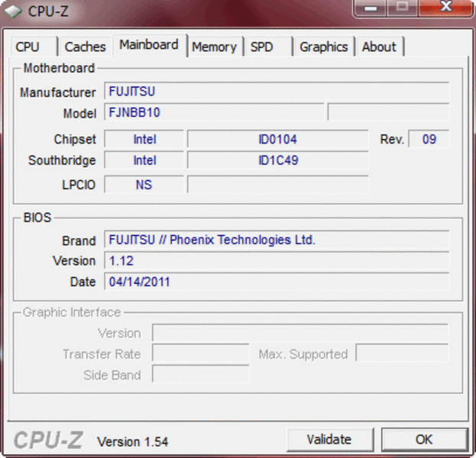Click the BIOS Date field 04/14/2011
The height and width of the screenshot is (458, 476).
coord(277,282)
